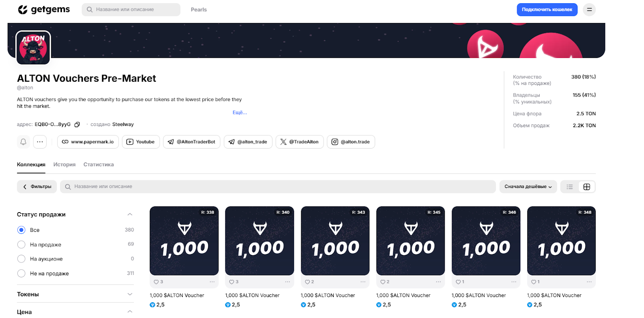
Task: Open options menu for R: 345 voucher
Action: pos(438,282)
